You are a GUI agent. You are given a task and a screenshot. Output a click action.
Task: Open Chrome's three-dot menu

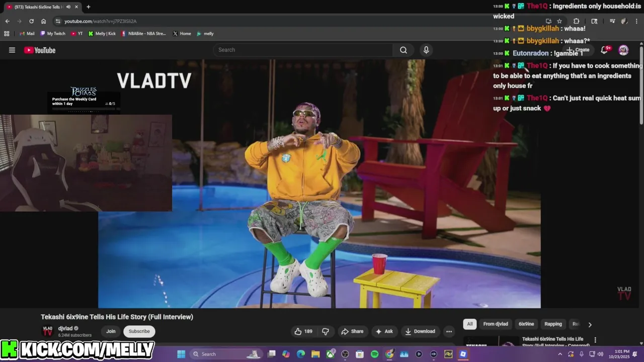[x=636, y=21]
